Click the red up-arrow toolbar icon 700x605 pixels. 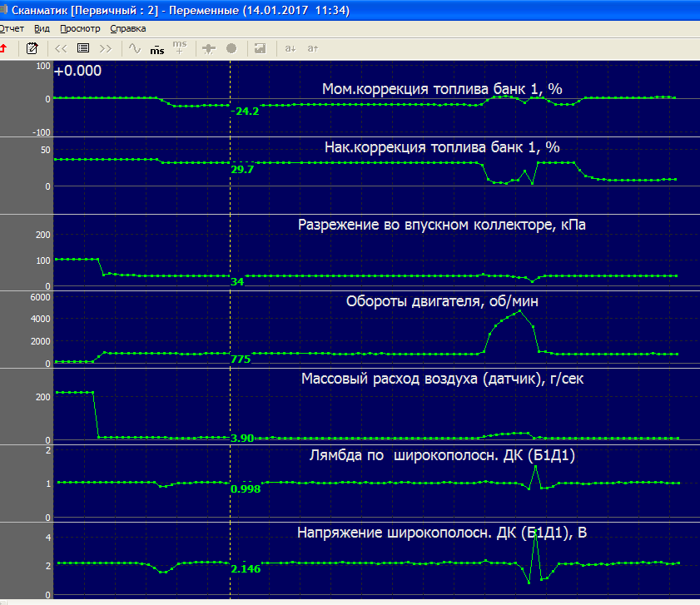click(x=4, y=48)
